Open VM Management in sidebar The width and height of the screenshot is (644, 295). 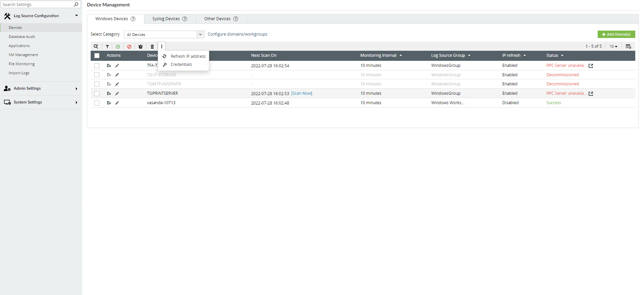coord(23,55)
